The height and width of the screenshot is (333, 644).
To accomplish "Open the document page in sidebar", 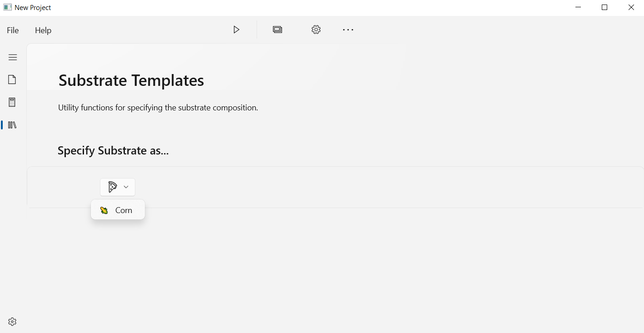I will tap(12, 80).
